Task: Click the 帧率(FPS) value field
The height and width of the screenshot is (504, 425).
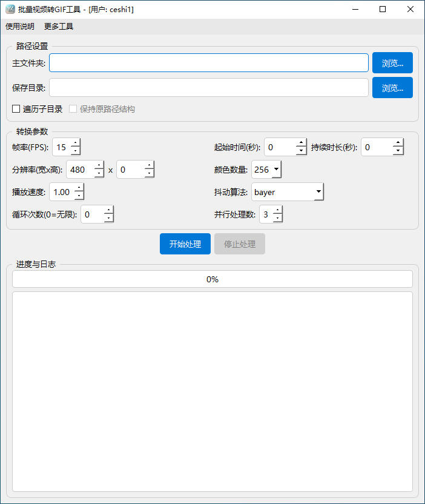Action: [62, 147]
